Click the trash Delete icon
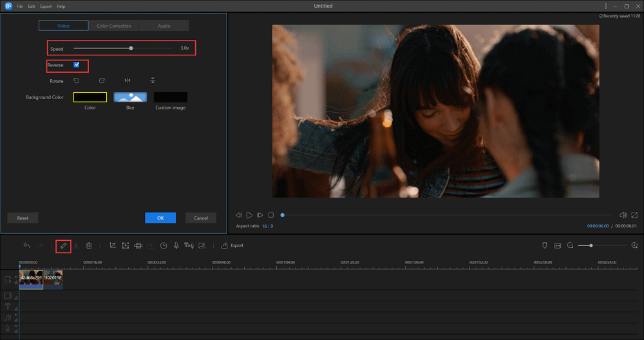The image size is (644, 340). click(x=89, y=245)
